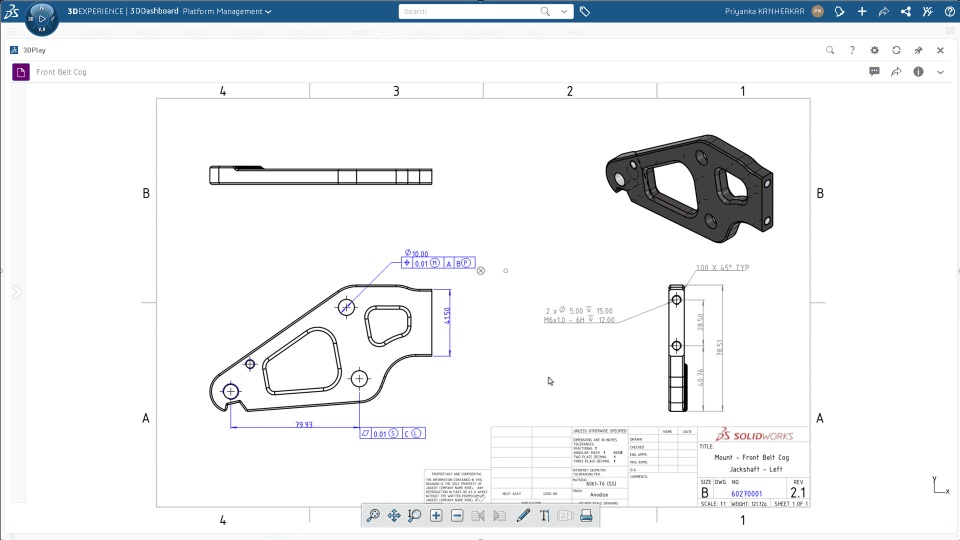Expand the Front Belt Cog header chevron

pyautogui.click(x=940, y=72)
